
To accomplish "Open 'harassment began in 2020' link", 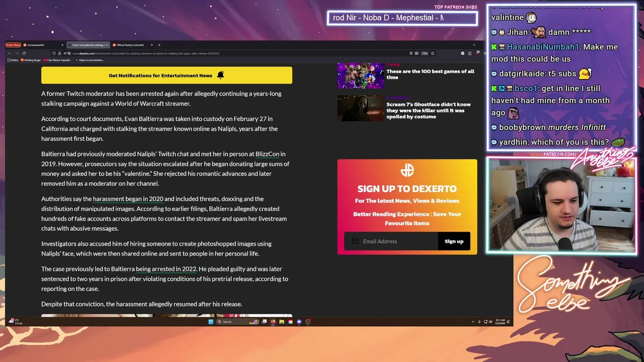I will [x=128, y=199].
